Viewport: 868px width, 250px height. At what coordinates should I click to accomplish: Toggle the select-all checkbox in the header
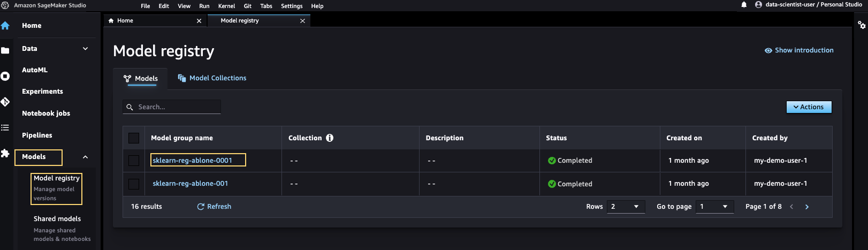click(x=134, y=138)
